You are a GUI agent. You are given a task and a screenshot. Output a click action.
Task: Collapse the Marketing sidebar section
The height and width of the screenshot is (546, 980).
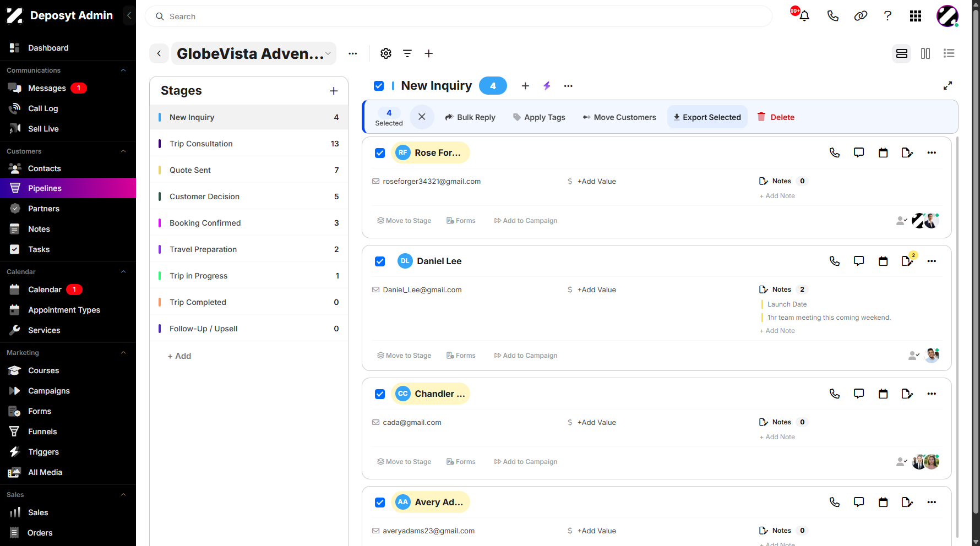pos(123,353)
